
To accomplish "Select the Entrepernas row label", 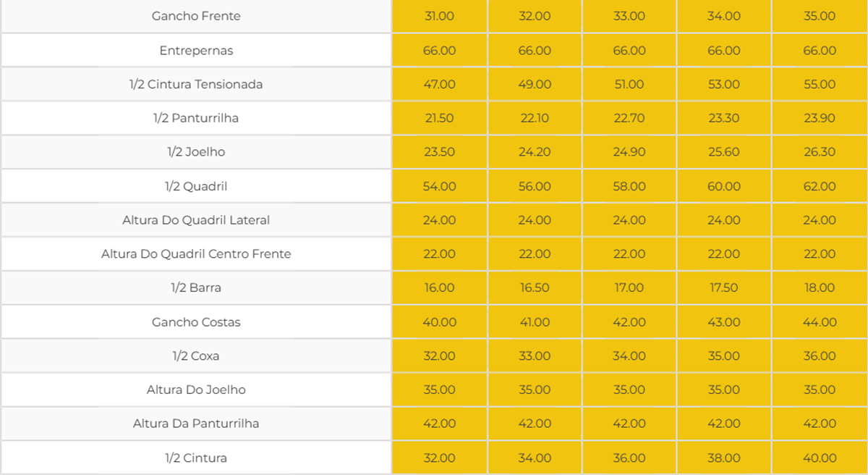I will (x=196, y=51).
